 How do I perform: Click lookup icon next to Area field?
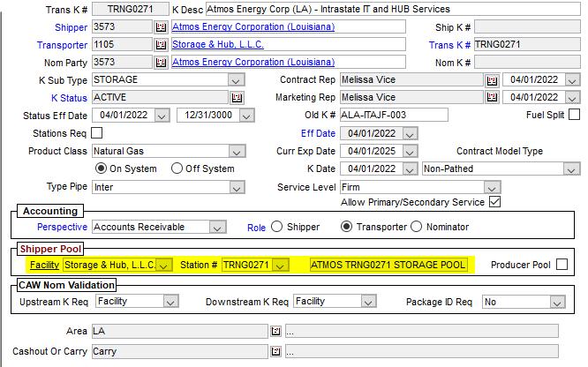coord(275,332)
